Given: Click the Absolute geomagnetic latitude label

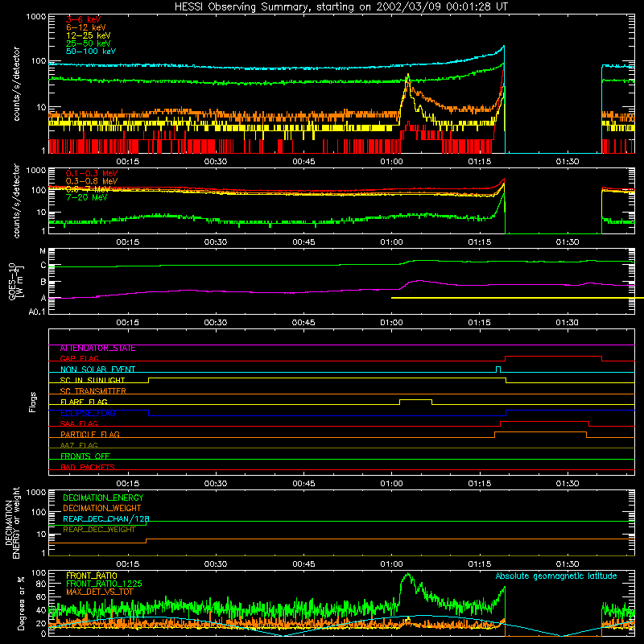Looking at the screenshot, I should point(556,576).
